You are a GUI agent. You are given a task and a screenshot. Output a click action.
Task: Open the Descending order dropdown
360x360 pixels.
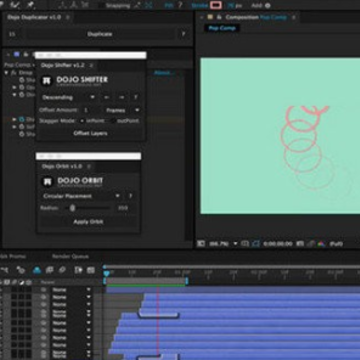(68, 97)
